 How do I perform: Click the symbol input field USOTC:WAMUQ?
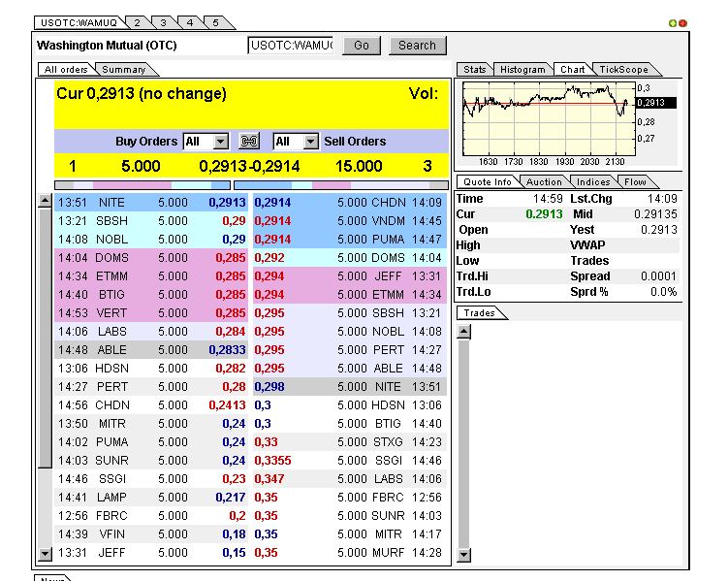291,46
